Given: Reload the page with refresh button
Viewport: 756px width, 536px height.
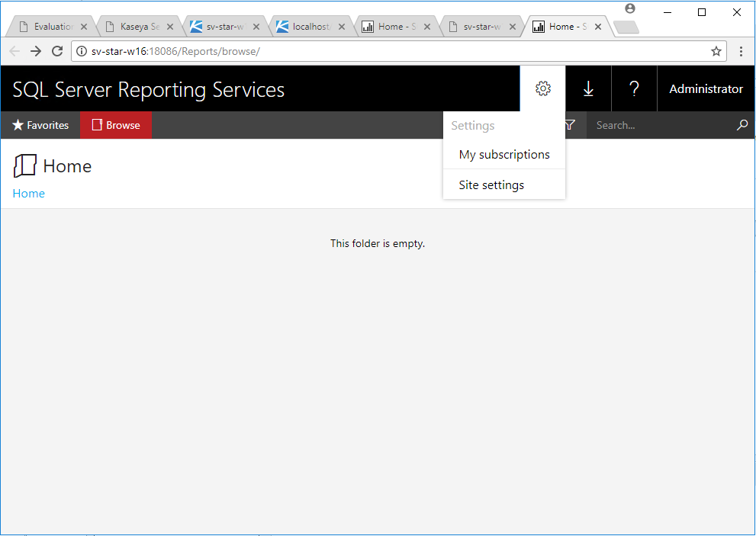Looking at the screenshot, I should (57, 51).
